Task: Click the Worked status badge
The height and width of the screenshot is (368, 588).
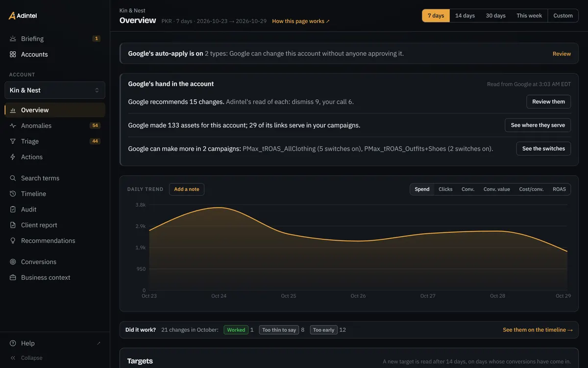Action: [x=236, y=330]
